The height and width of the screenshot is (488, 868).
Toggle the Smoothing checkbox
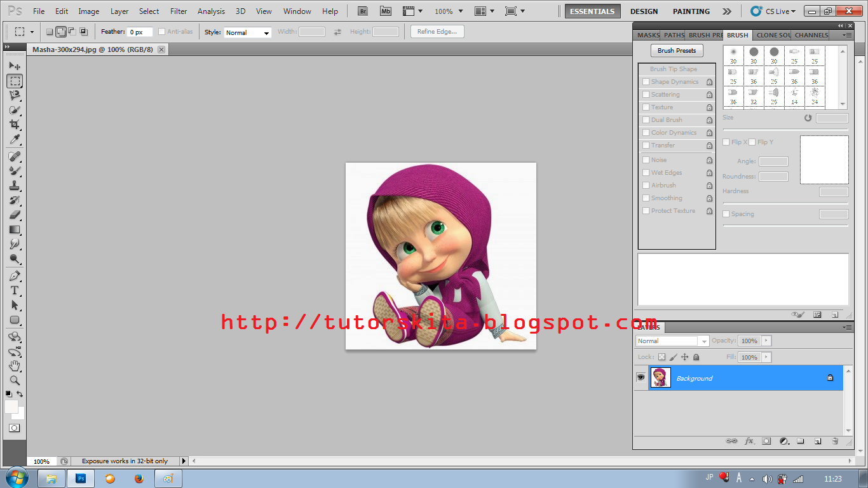click(x=646, y=198)
